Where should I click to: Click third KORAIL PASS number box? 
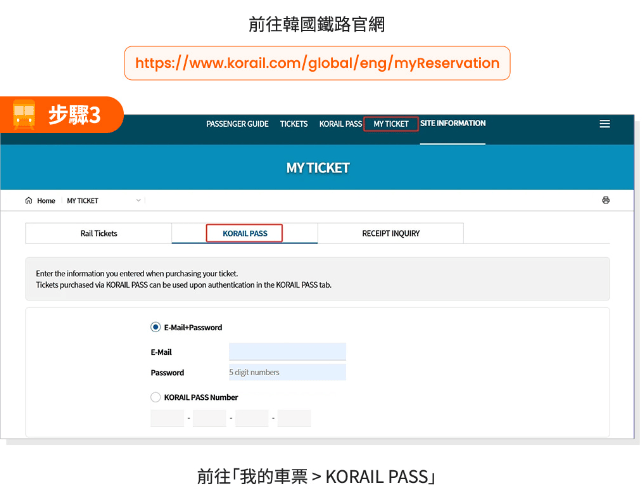tap(252, 418)
